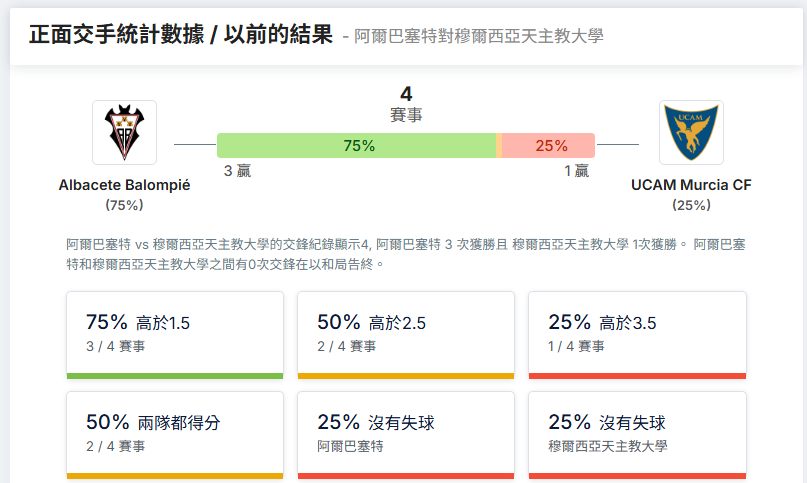Click the green 75% win bar segment
The width and height of the screenshot is (807, 483).
pyautogui.click(x=356, y=146)
